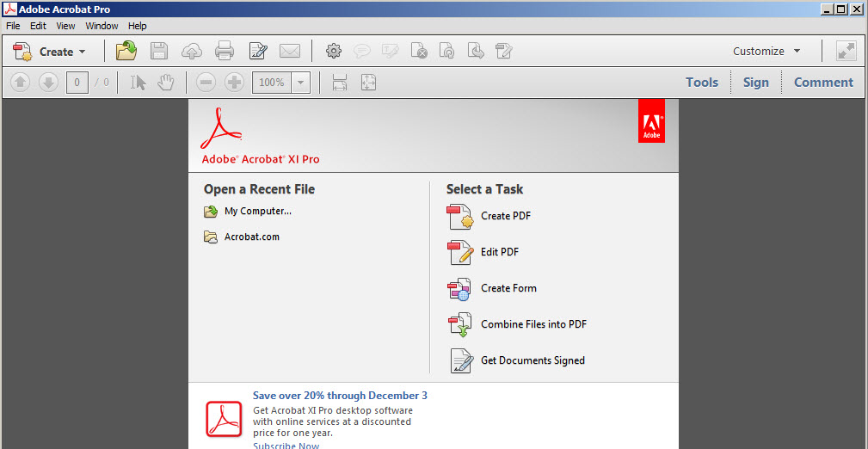Click the Preferences gear icon

click(x=333, y=51)
